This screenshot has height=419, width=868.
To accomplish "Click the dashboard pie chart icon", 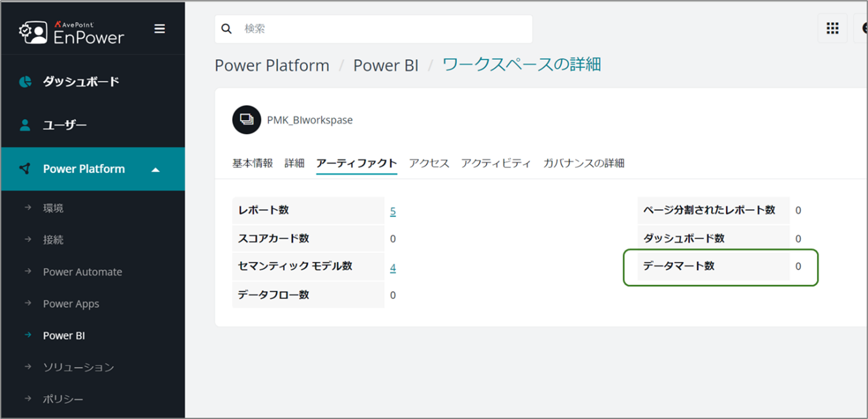I will (25, 82).
